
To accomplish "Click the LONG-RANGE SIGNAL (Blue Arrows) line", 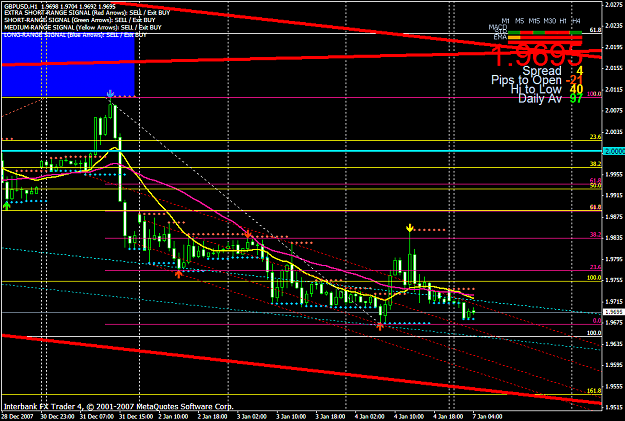I will click(75, 35).
